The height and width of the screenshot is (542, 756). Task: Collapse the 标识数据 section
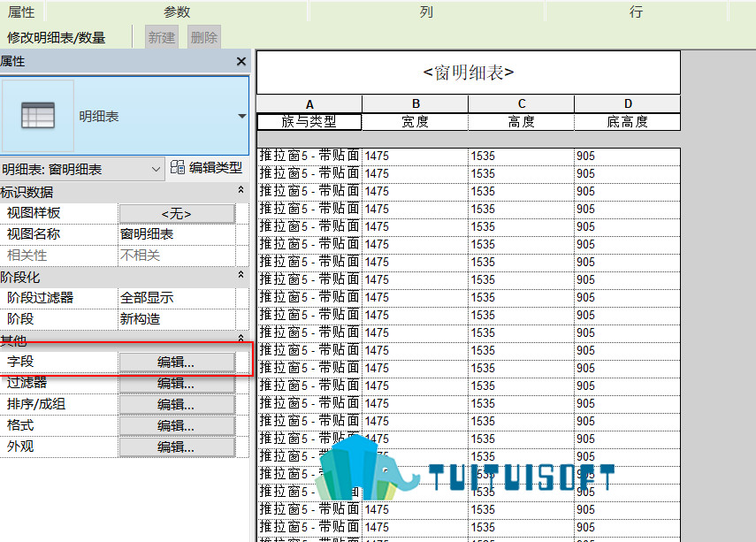point(241,191)
